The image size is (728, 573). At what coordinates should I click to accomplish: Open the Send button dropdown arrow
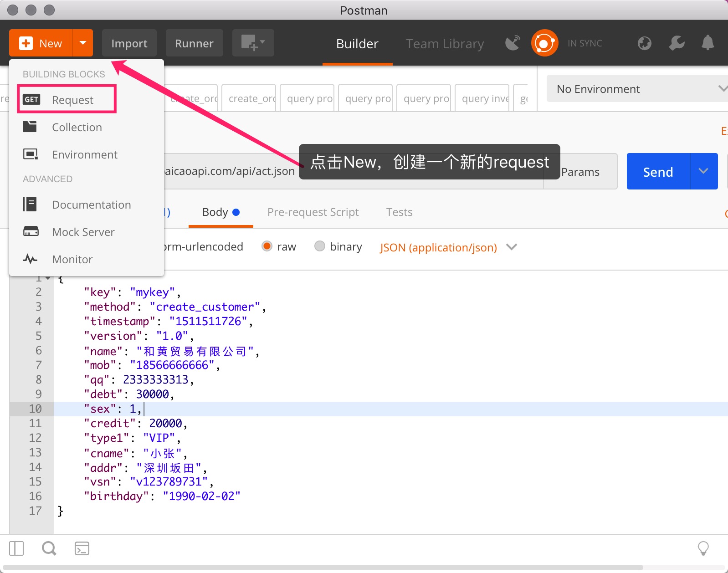704,171
